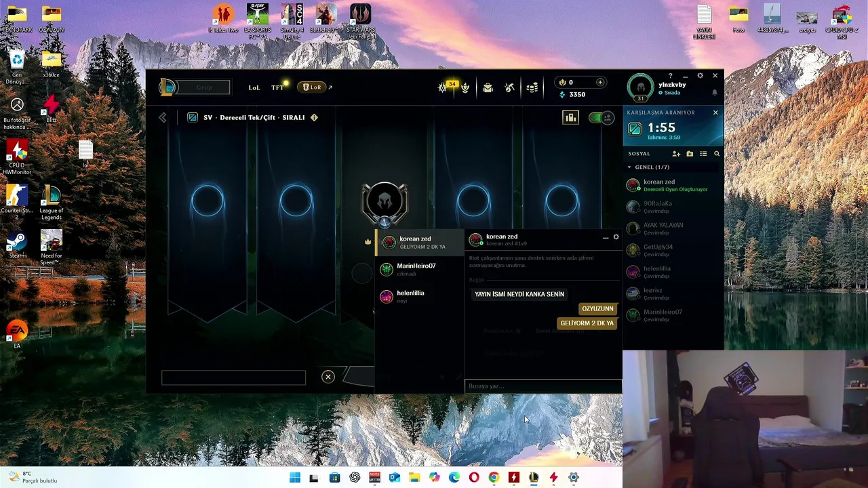
Task: Open the Steam desktop shortcut
Action: pos(17,245)
